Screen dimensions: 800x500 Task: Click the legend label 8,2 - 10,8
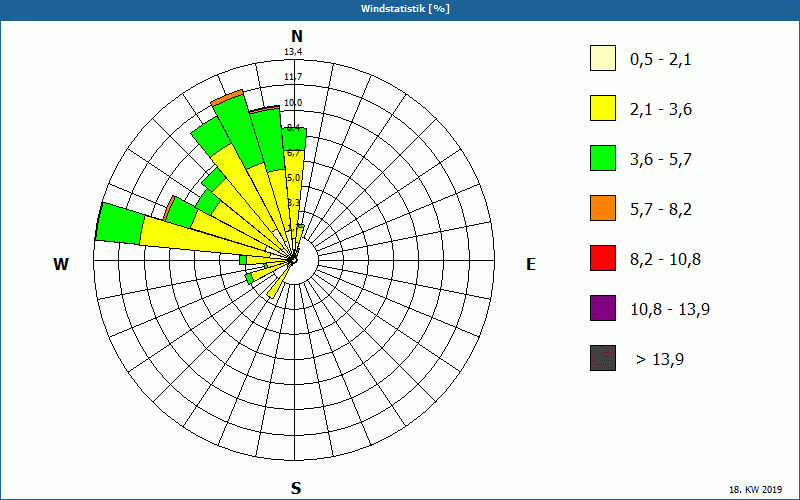(x=665, y=260)
